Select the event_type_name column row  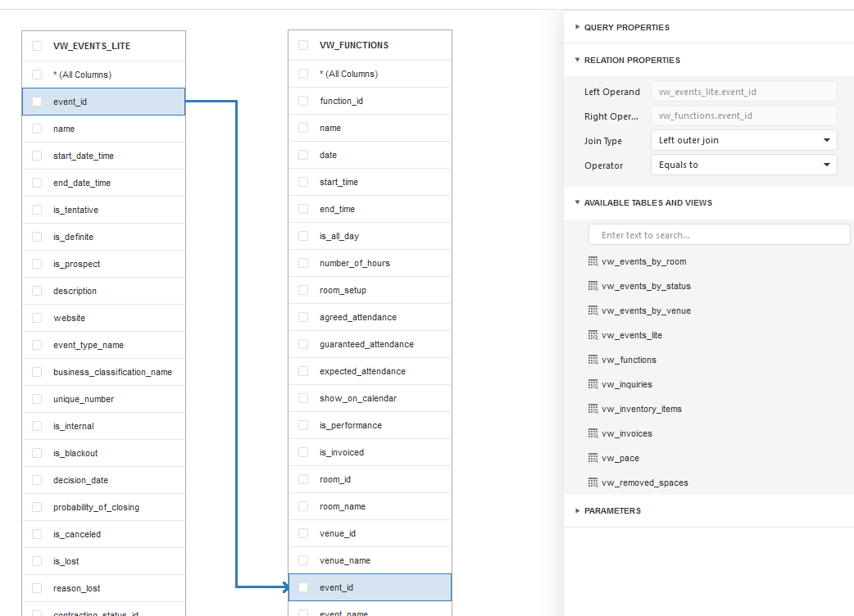[103, 345]
